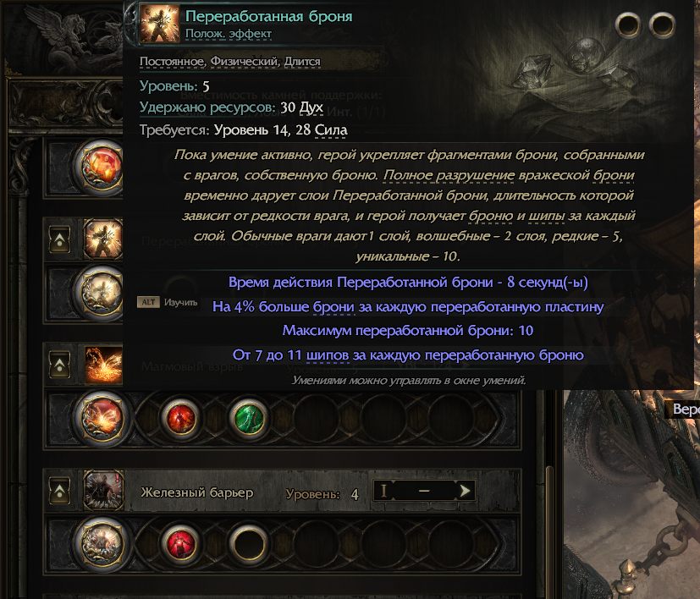This screenshot has width=700, height=599.
Task: Click the Переработанная броня skill icon in the list
Action: [x=103, y=239]
